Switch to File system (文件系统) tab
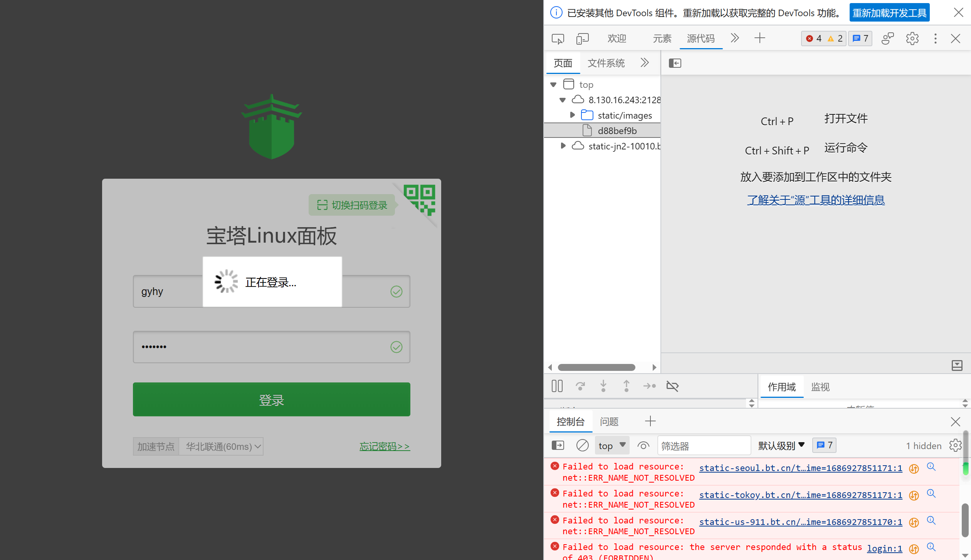The width and height of the screenshot is (971, 560). (x=606, y=63)
